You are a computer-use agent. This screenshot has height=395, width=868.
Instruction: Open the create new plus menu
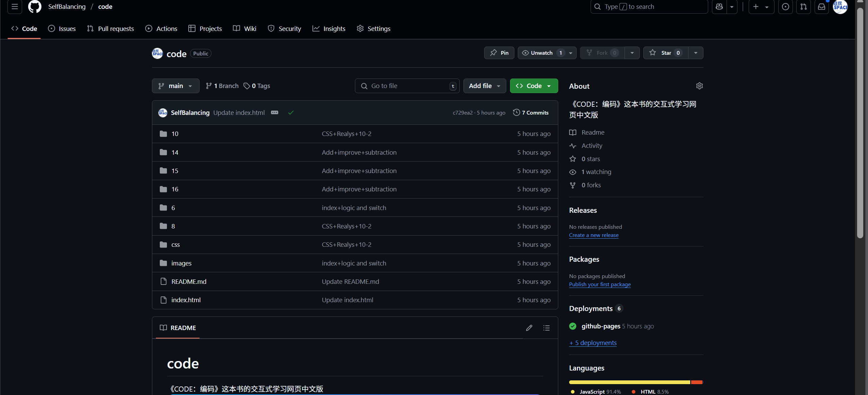[761, 7]
